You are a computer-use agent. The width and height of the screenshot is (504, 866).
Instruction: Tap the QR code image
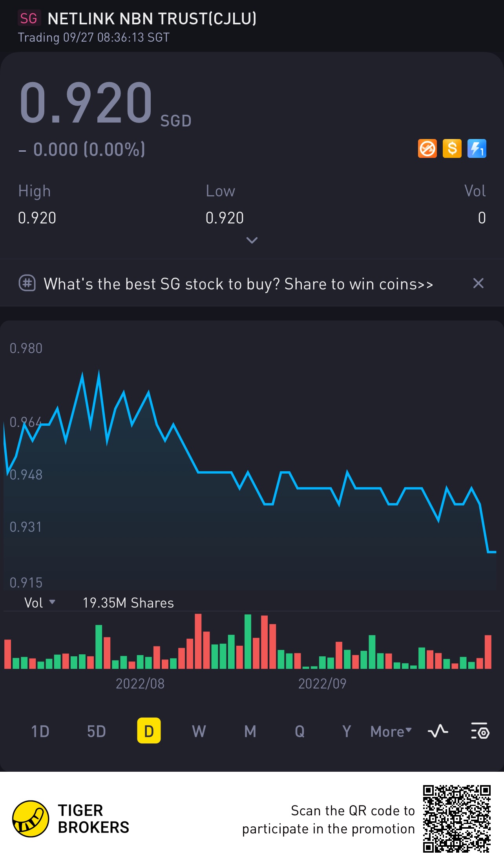coord(457,818)
